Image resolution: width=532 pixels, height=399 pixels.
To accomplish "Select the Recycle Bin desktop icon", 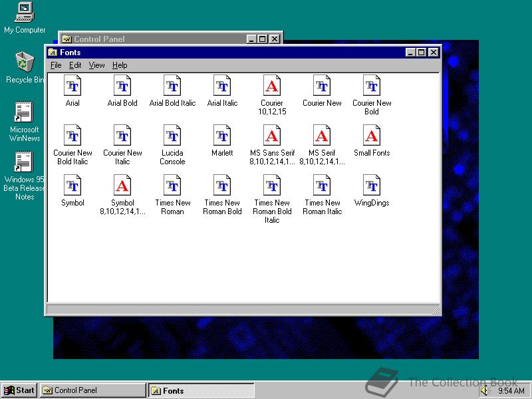I will 25,63.
